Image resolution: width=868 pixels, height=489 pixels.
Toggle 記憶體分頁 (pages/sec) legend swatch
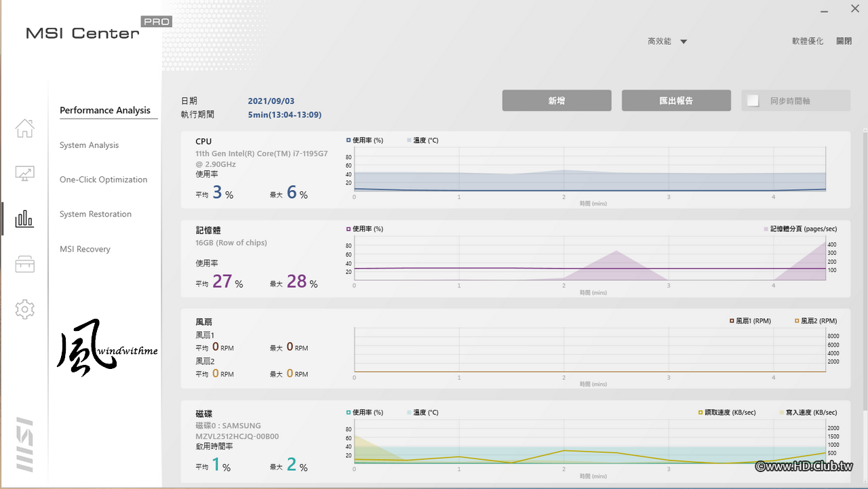click(x=766, y=229)
